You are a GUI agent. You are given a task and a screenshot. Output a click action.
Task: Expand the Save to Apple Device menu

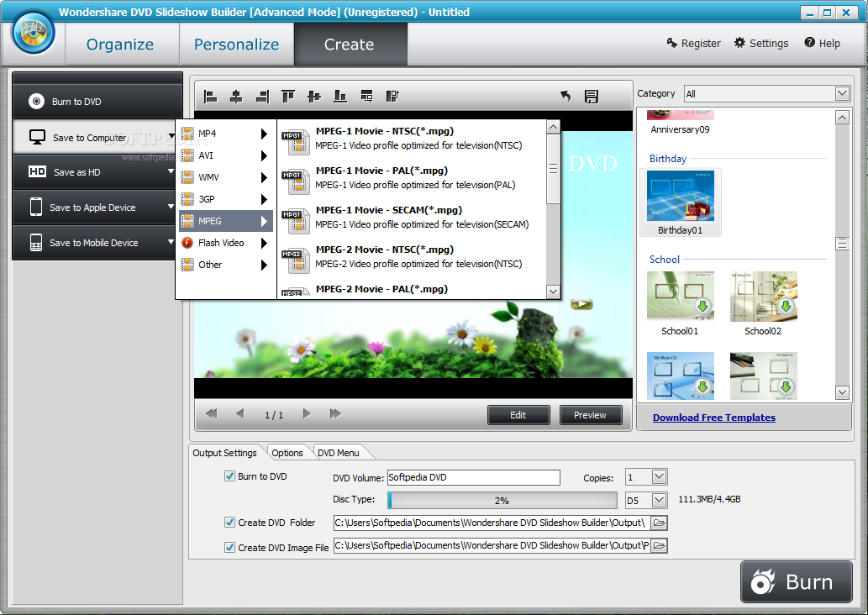[x=171, y=207]
